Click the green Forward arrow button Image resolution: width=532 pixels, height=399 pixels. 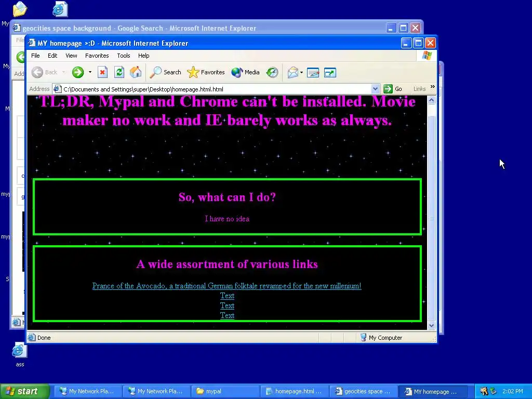click(78, 72)
